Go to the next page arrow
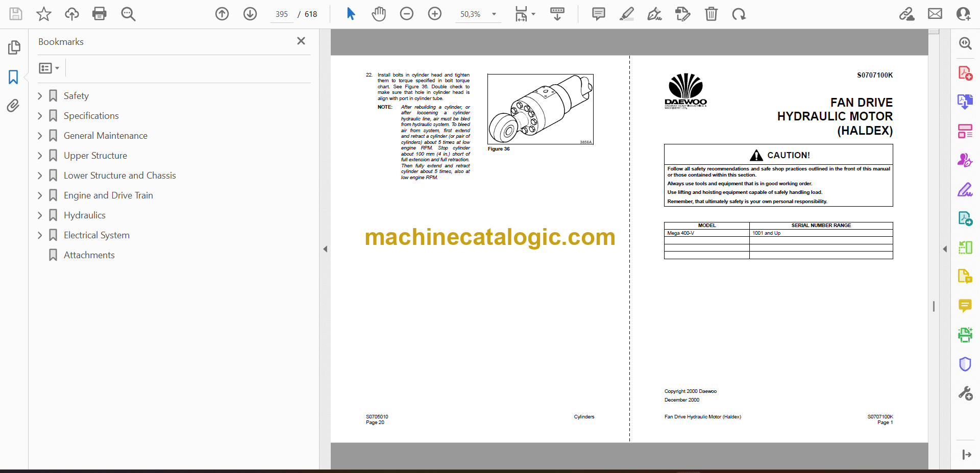This screenshot has width=980, height=473. coord(250,14)
